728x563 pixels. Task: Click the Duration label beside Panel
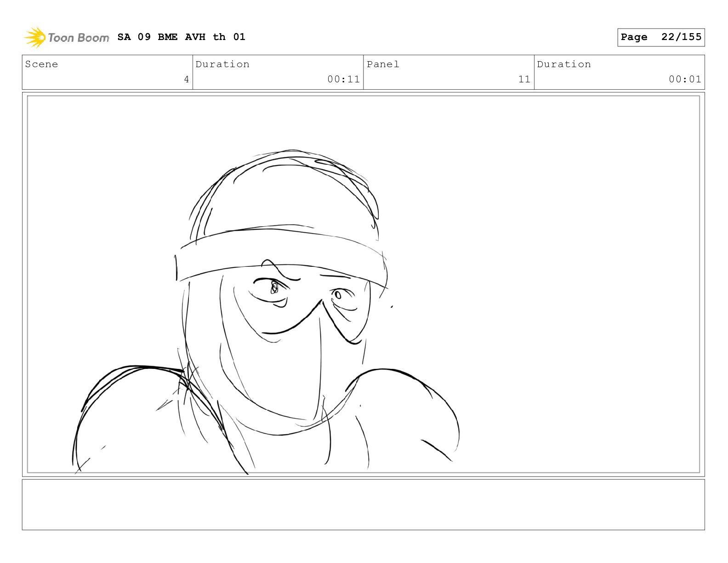(x=564, y=64)
